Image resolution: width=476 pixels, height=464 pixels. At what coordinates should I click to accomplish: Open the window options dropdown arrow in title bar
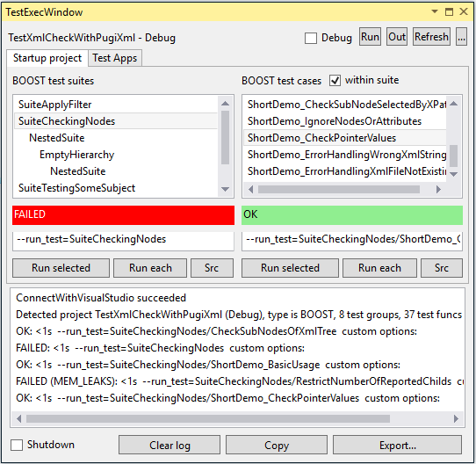(435, 11)
